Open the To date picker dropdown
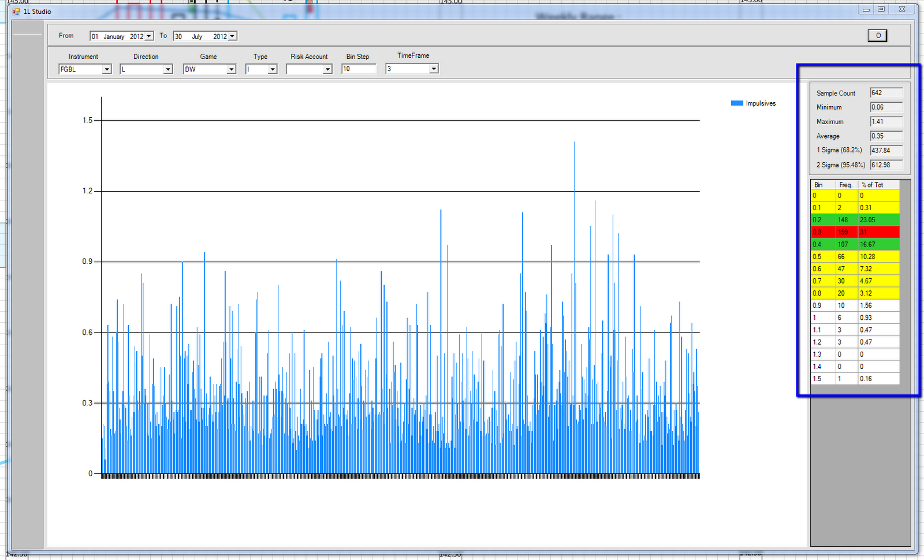 (x=232, y=36)
